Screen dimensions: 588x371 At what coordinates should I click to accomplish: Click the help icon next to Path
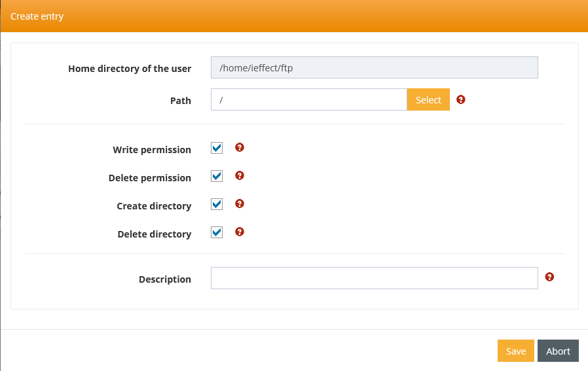click(461, 99)
